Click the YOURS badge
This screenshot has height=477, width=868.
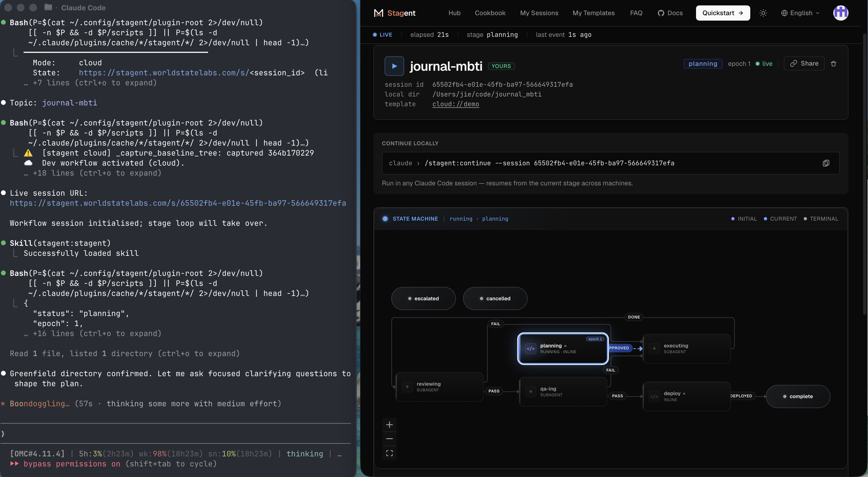[501, 66]
